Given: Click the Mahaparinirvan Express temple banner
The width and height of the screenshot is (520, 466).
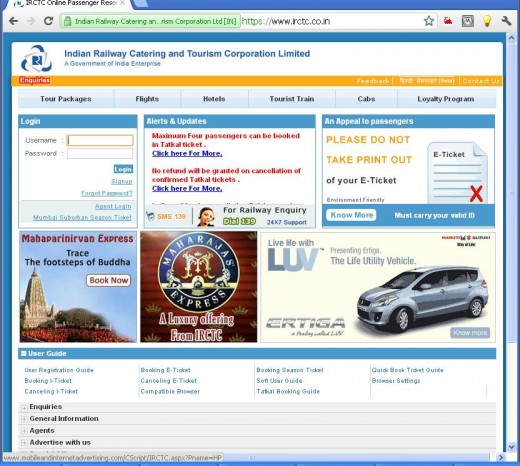Looking at the screenshot, I should (78, 287).
